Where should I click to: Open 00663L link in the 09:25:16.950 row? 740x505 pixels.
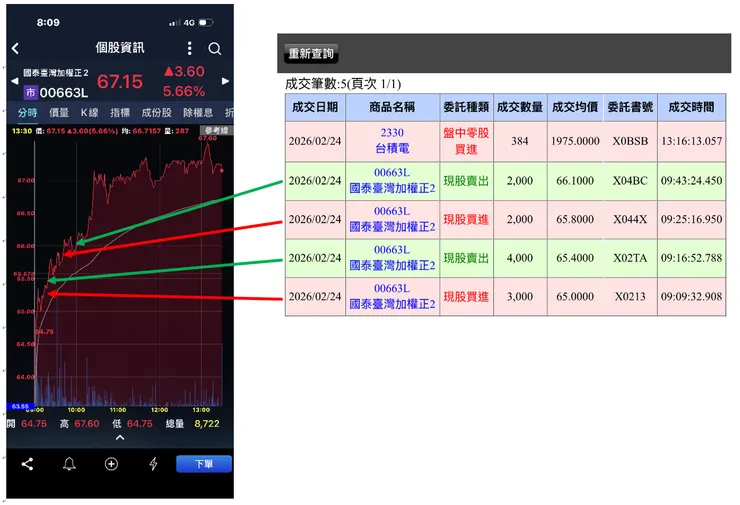pyautogui.click(x=392, y=219)
